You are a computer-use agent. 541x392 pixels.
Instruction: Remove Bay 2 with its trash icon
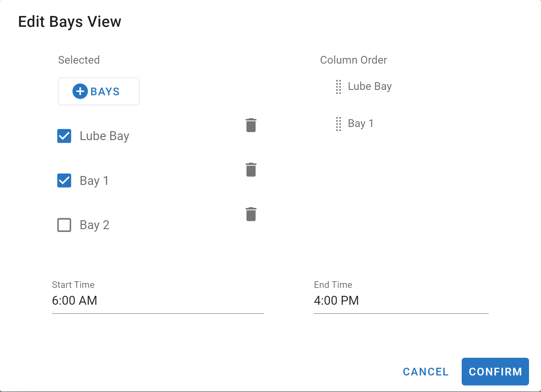(x=251, y=214)
